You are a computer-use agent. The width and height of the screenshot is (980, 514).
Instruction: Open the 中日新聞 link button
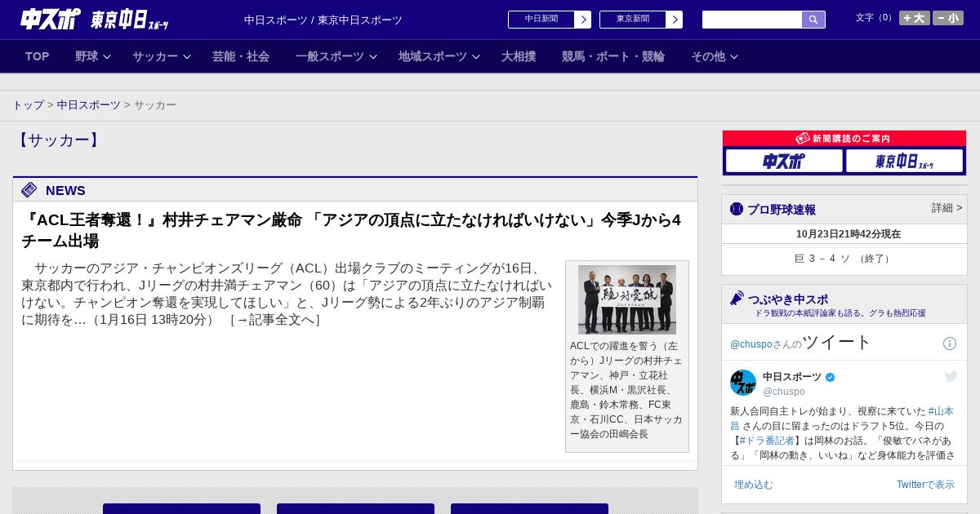coord(541,20)
